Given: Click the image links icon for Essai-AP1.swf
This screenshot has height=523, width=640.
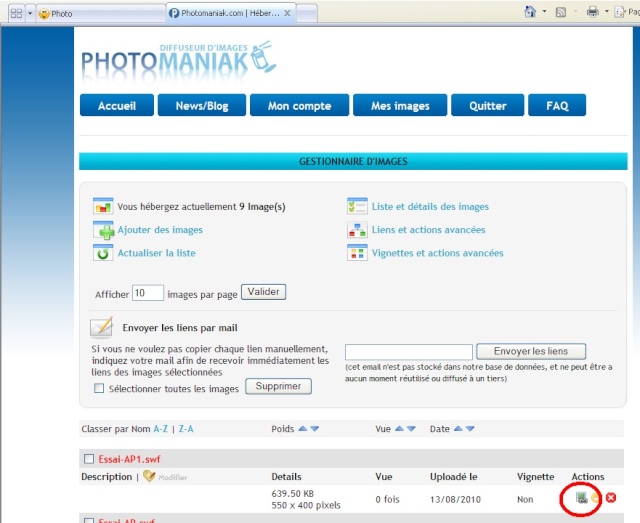Looking at the screenshot, I should 582,498.
